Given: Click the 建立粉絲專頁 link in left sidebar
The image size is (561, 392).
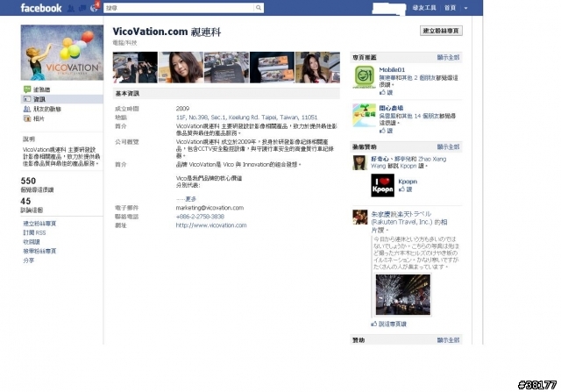Looking at the screenshot, I should coord(39,224).
